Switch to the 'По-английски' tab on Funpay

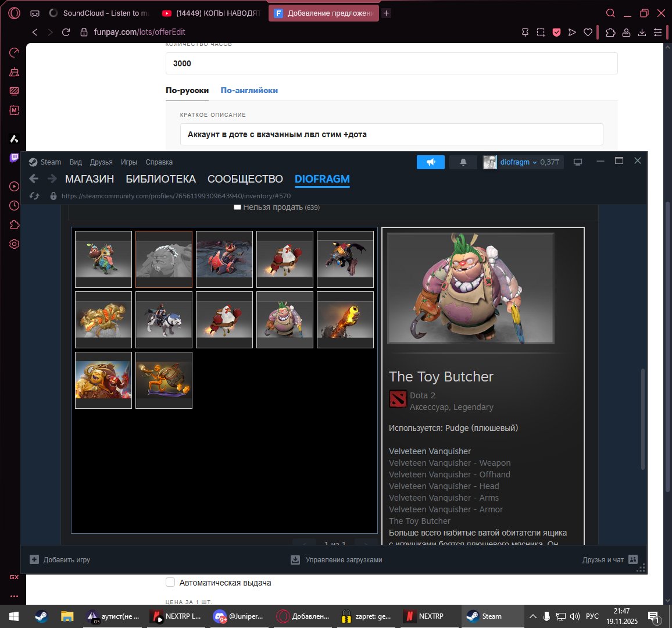249,90
